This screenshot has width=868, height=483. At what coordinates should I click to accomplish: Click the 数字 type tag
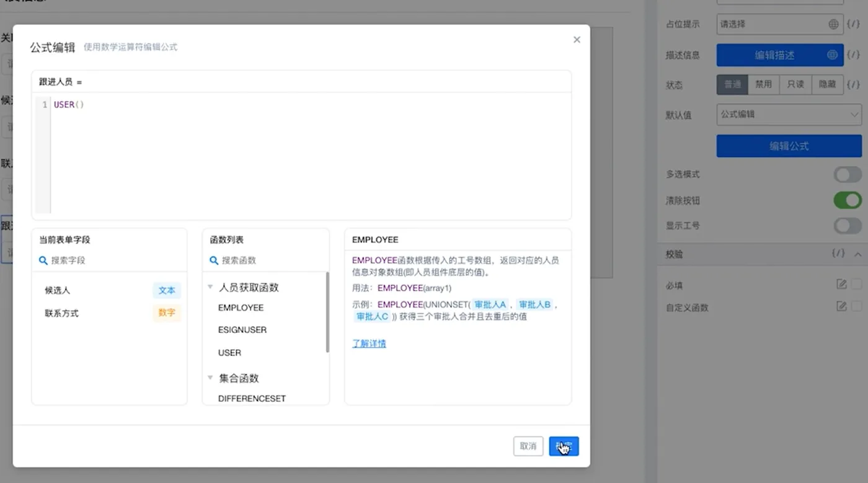pos(167,313)
